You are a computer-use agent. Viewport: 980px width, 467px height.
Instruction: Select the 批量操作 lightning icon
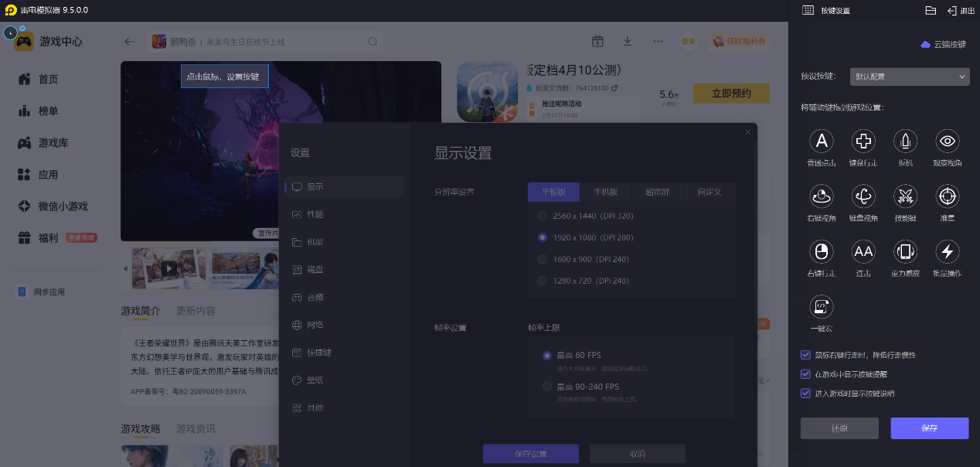948,251
